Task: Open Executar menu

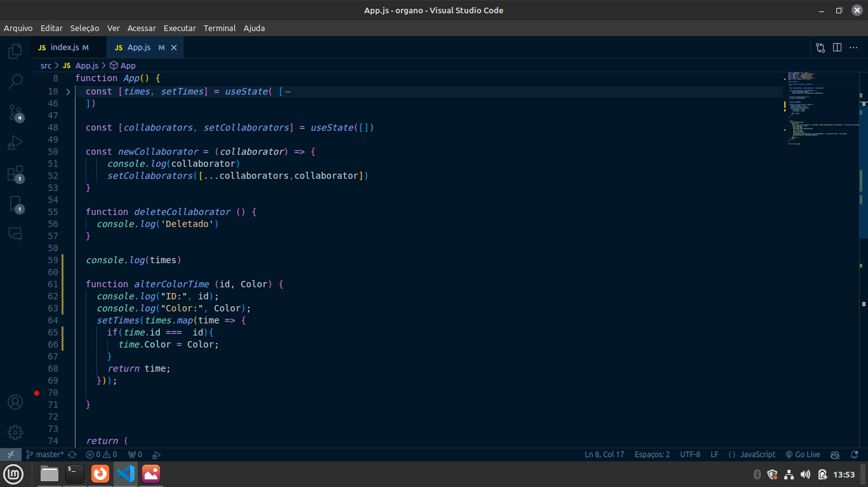Action: point(180,28)
